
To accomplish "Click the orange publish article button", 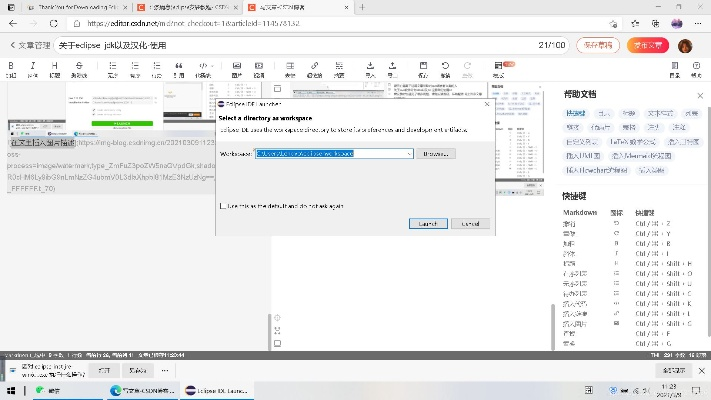I will [x=646, y=45].
